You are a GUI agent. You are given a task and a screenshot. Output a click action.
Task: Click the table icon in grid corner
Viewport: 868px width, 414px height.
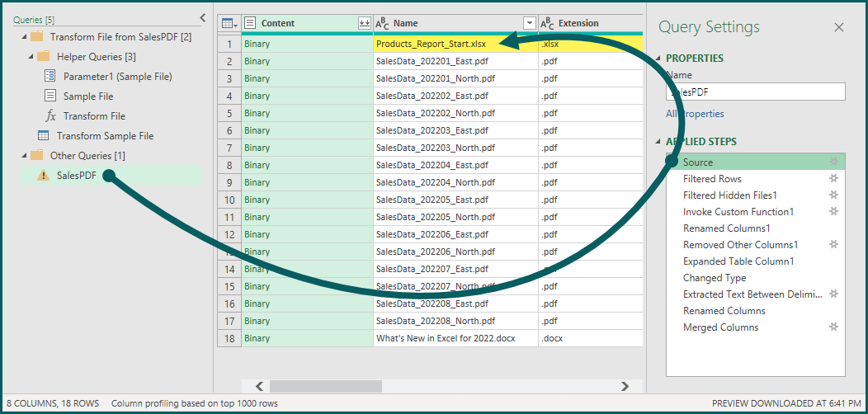tap(229, 24)
